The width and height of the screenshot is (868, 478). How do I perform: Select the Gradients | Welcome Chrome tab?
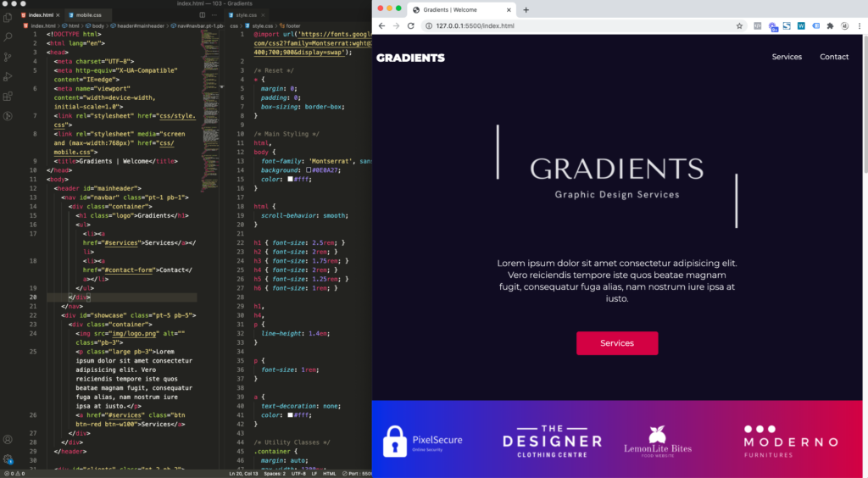460,10
